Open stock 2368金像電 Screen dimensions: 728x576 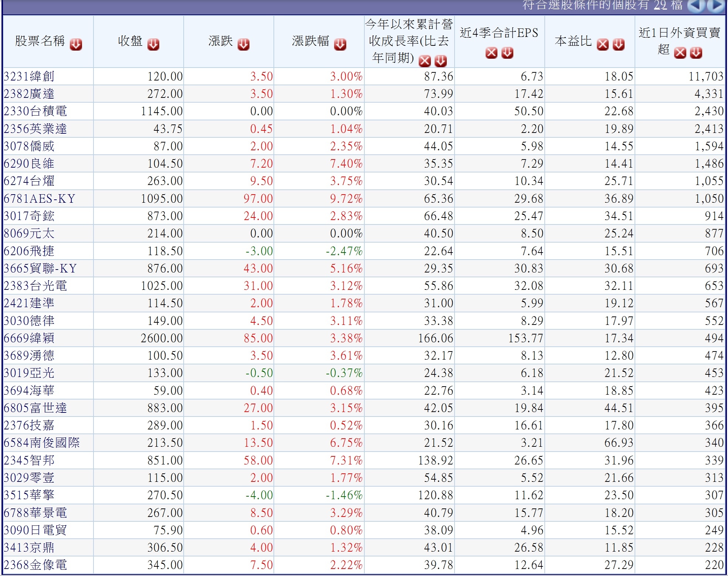click(35, 565)
